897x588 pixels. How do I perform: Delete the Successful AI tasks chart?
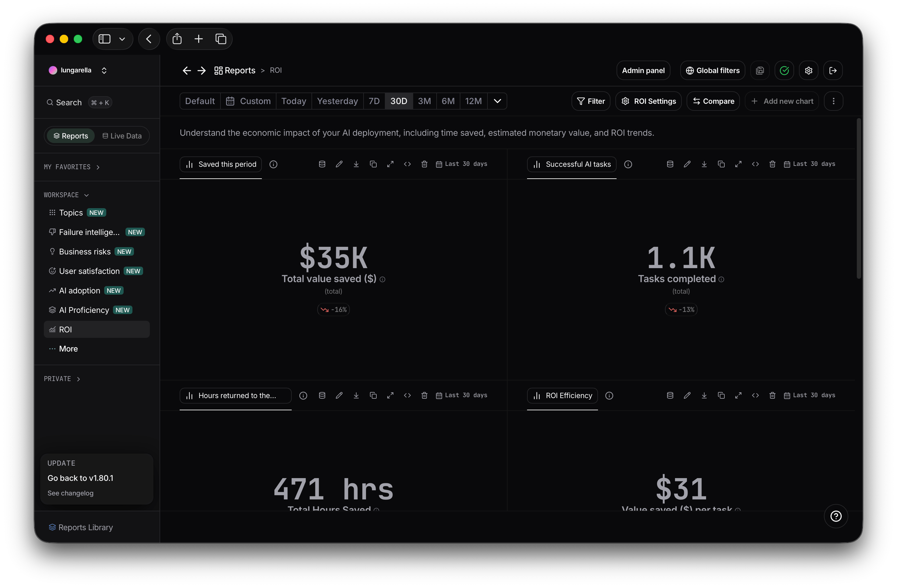pos(772,164)
